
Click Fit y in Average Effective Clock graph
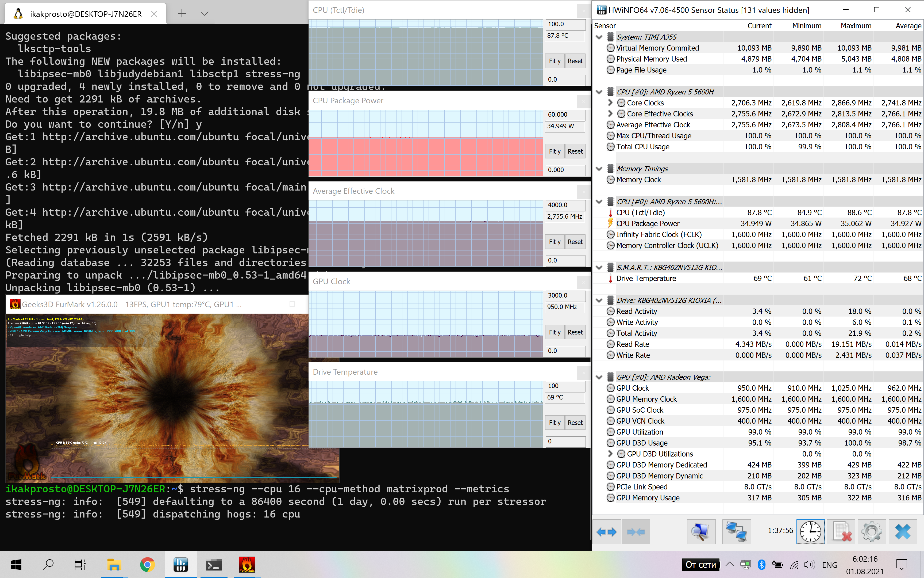pyautogui.click(x=555, y=242)
